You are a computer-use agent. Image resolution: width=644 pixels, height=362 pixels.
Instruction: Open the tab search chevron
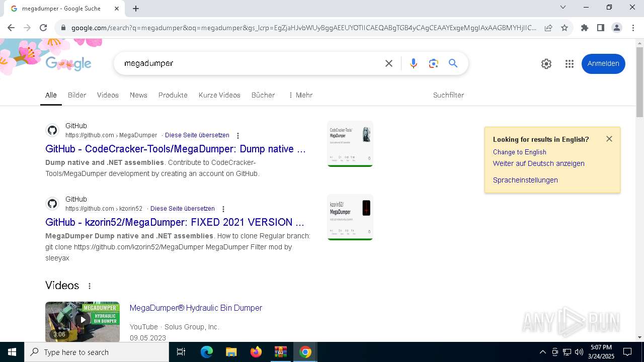click(563, 7)
